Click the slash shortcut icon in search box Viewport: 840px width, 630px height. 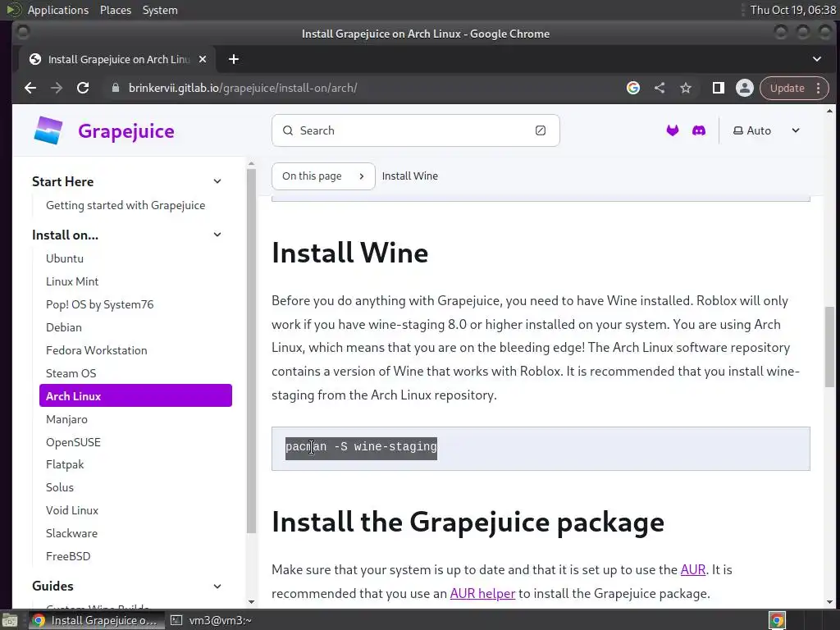coord(541,130)
